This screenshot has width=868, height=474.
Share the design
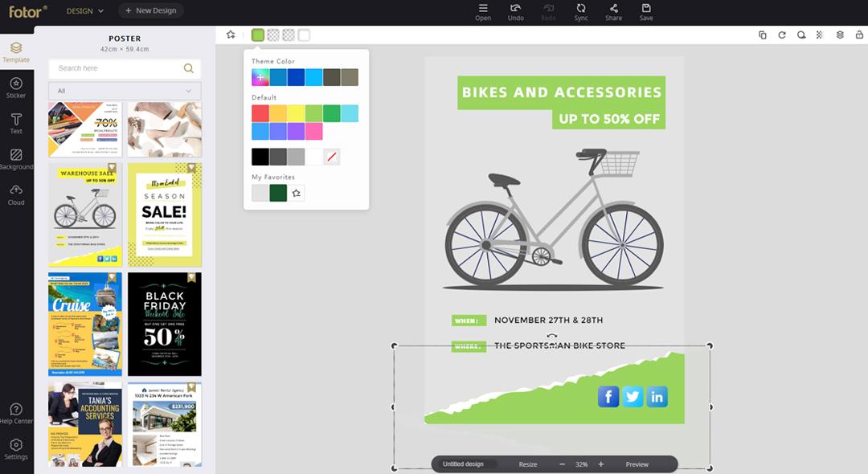coord(613,12)
